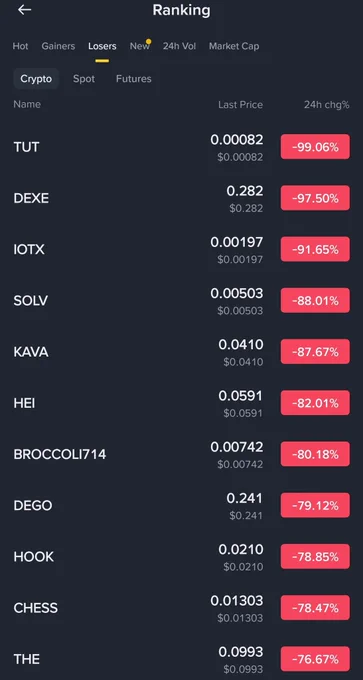Select the Losers tab
The width and height of the screenshot is (363, 680).
(x=102, y=46)
